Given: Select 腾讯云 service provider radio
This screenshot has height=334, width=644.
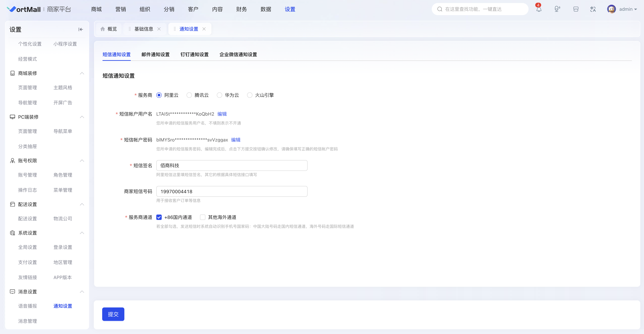Looking at the screenshot, I should pos(189,95).
